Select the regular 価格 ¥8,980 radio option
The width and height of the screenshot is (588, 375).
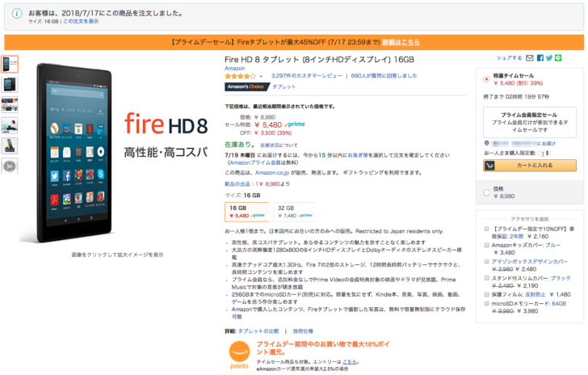coord(486,192)
